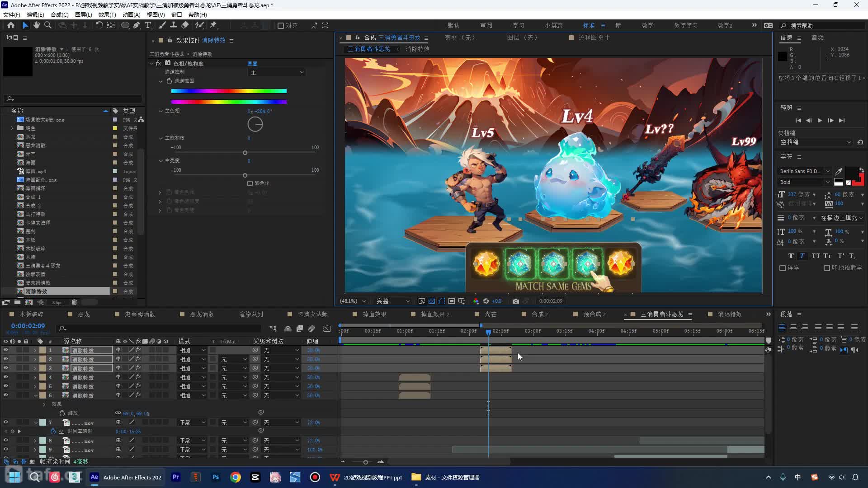Enable the Colorize checkbox
The image size is (868, 488).
[x=250, y=183]
